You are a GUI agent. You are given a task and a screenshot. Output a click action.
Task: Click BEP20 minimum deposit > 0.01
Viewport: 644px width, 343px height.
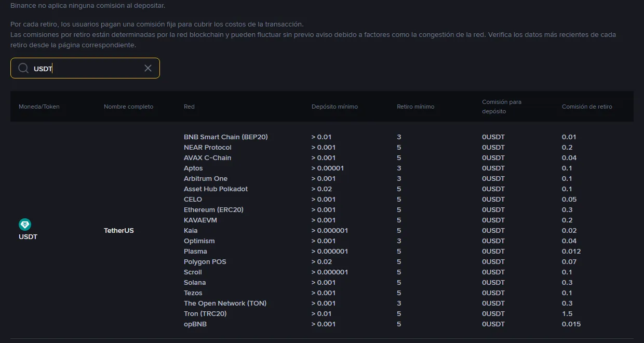pos(321,137)
